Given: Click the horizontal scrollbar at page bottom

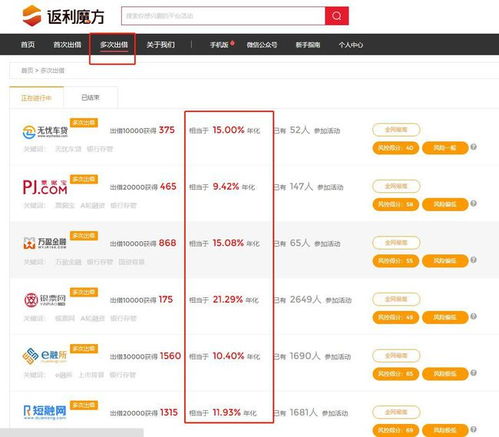Looking at the screenshot, I should (x=72, y=433).
